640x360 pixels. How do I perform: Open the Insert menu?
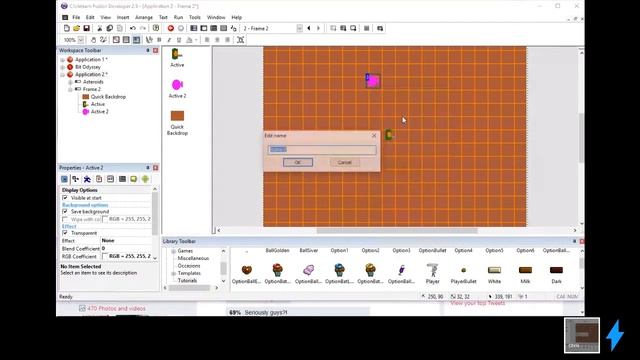pyautogui.click(x=123, y=18)
